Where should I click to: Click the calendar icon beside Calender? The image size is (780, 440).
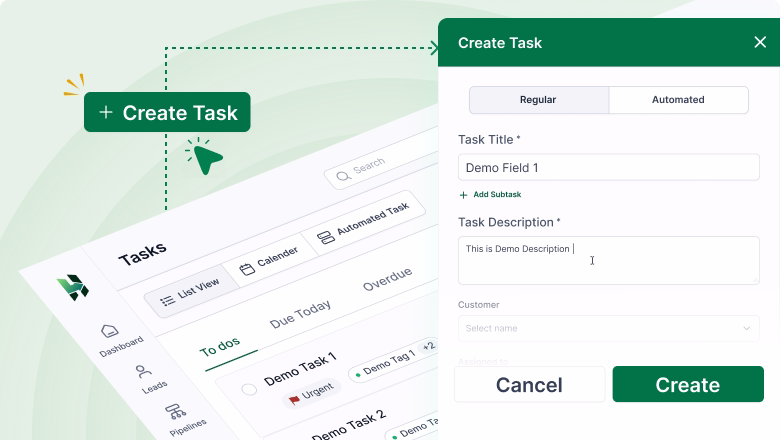[x=247, y=269]
